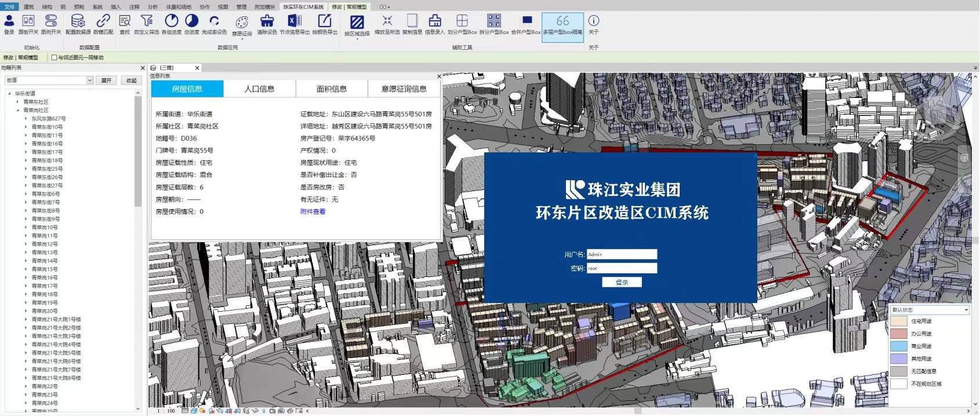
Task: Click the 办公用途 color swatch
Action: point(899,334)
